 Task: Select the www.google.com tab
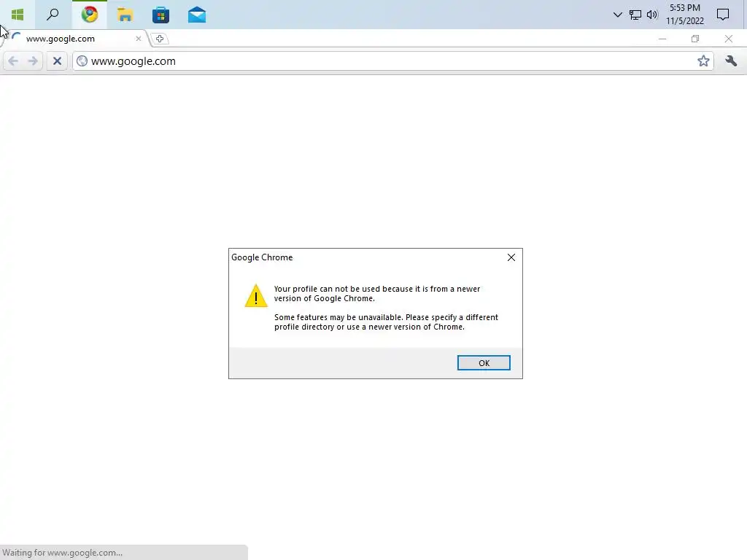[x=76, y=39]
